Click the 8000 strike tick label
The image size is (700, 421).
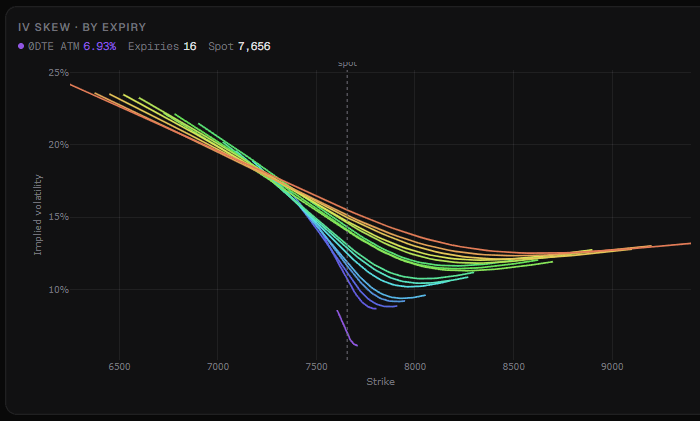click(415, 367)
